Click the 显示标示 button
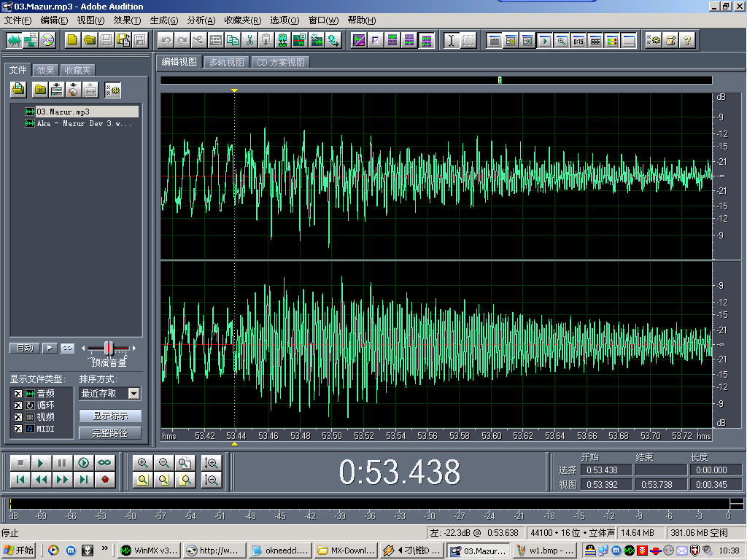 pyautogui.click(x=110, y=416)
